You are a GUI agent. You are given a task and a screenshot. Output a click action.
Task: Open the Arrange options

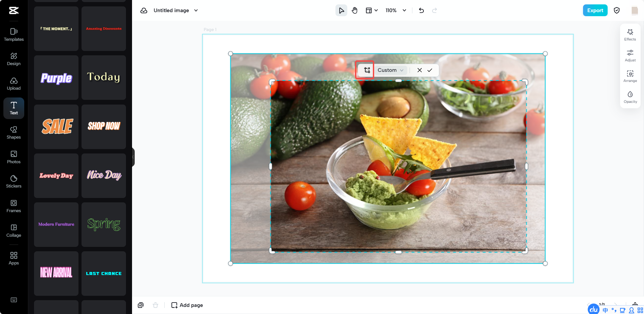coord(630,76)
